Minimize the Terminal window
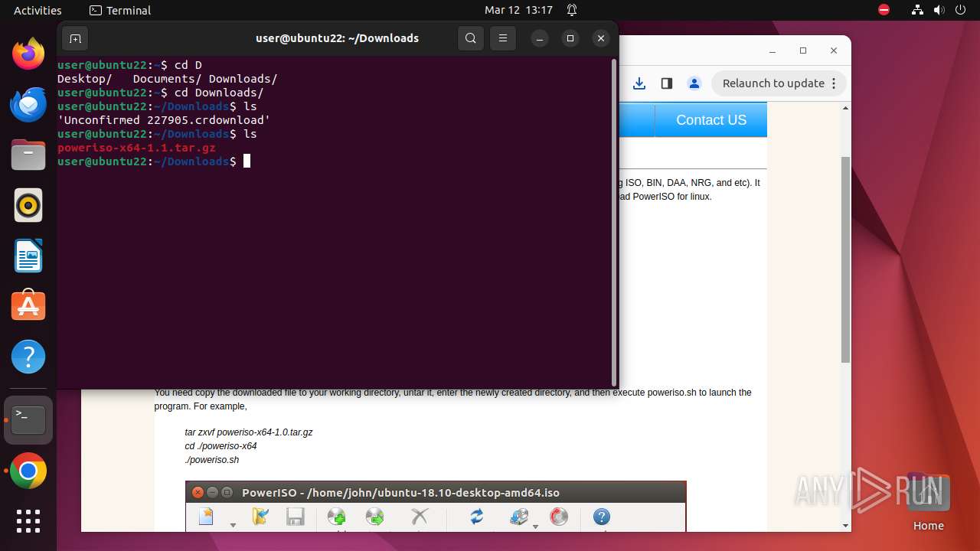This screenshot has height=551, width=980. [x=540, y=38]
